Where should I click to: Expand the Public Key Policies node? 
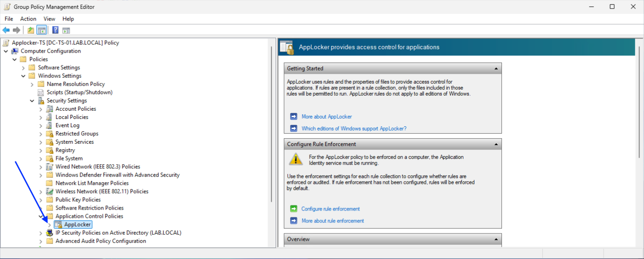(x=41, y=200)
